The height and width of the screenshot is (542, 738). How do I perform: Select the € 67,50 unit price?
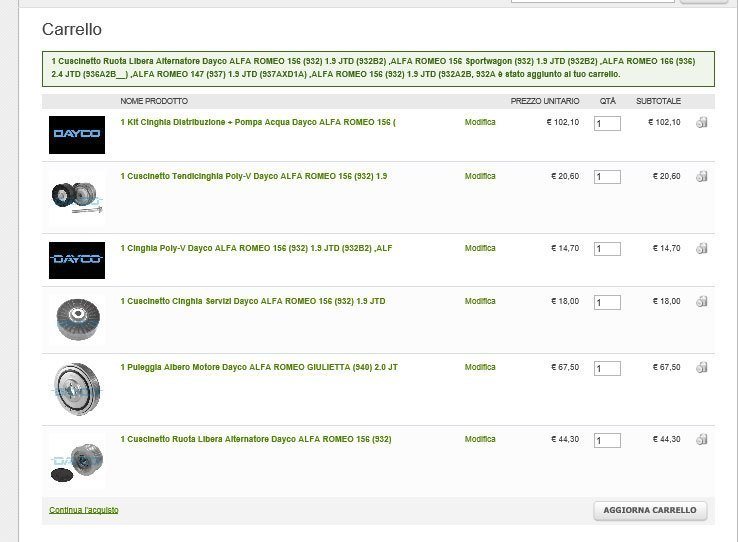565,367
